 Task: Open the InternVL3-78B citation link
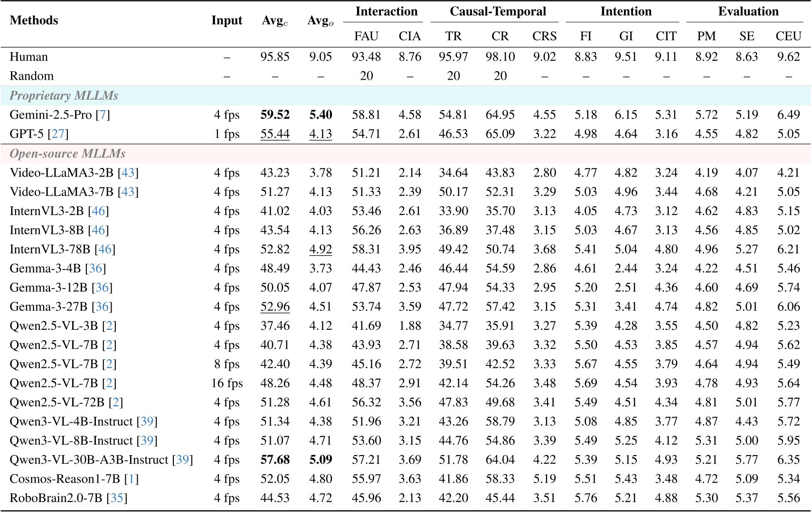(x=104, y=249)
